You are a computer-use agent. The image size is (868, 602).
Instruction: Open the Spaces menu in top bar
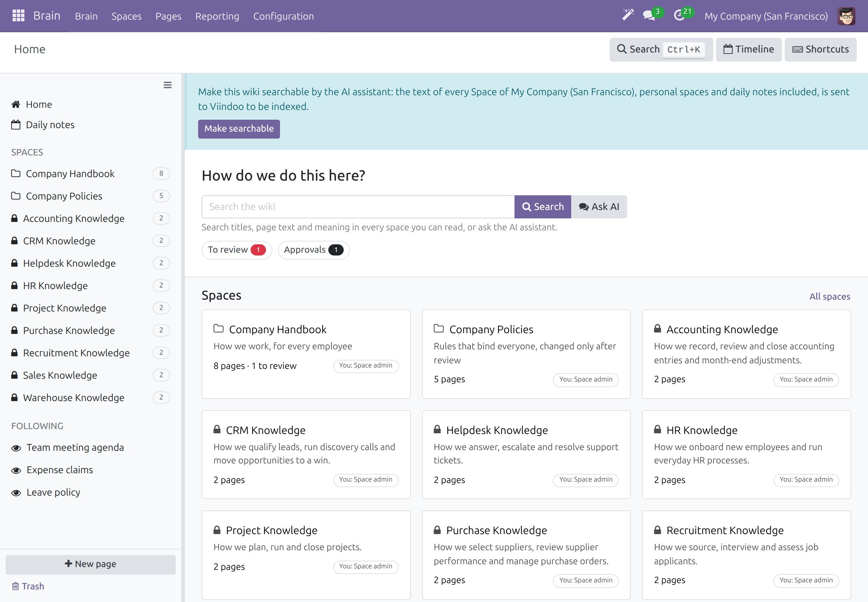click(x=126, y=16)
